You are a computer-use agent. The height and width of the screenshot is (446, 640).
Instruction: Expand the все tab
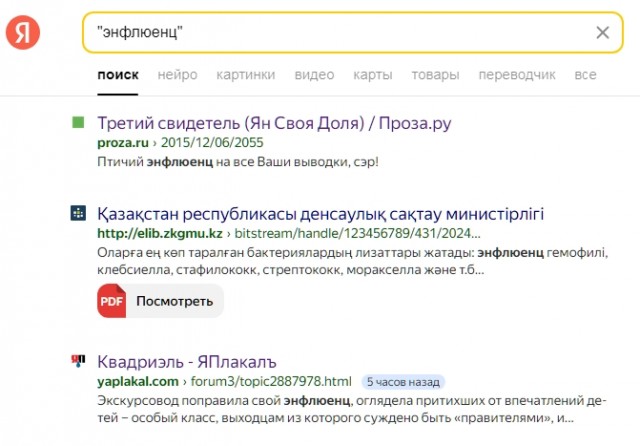585,75
